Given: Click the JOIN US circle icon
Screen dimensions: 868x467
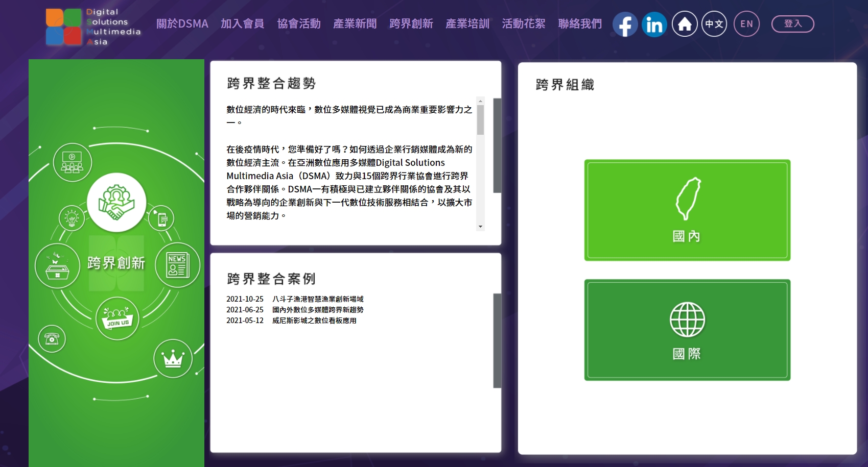Looking at the screenshot, I should [x=118, y=318].
